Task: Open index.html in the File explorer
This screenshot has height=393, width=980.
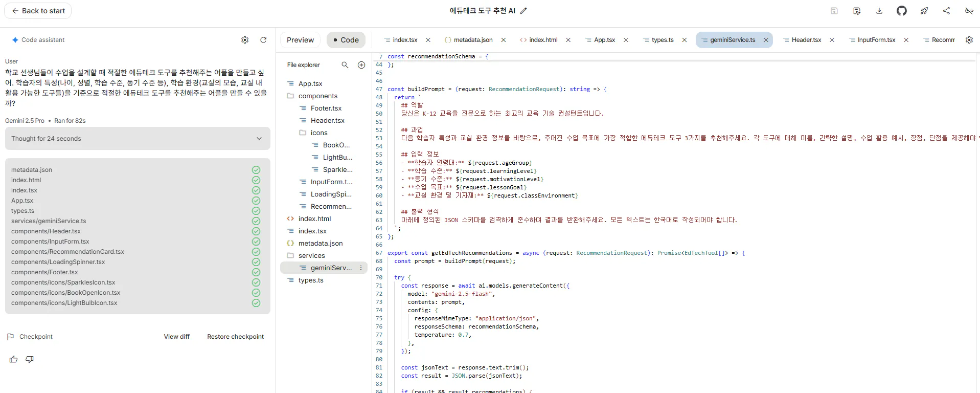Action: point(314,219)
